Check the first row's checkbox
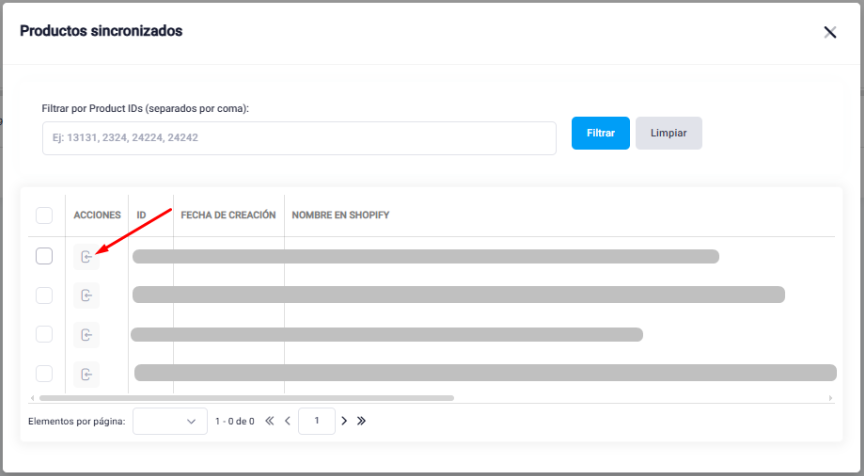 coord(44,256)
